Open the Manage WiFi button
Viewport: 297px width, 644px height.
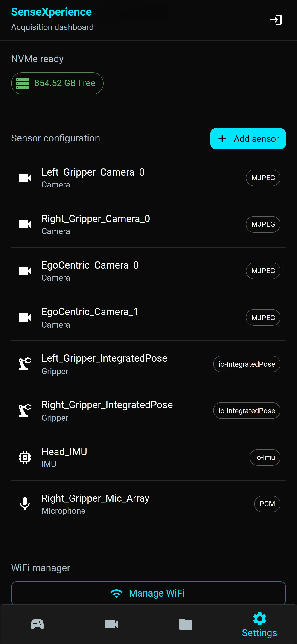pyautogui.click(x=148, y=593)
